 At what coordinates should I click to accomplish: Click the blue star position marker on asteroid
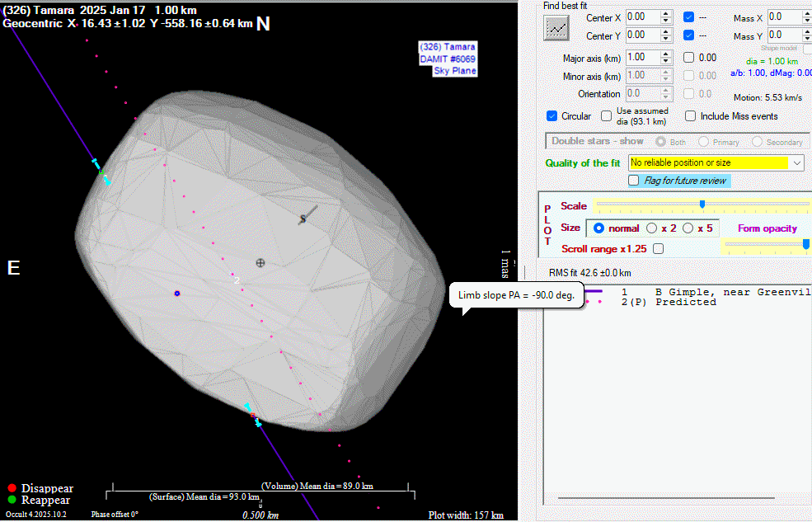pos(176,293)
